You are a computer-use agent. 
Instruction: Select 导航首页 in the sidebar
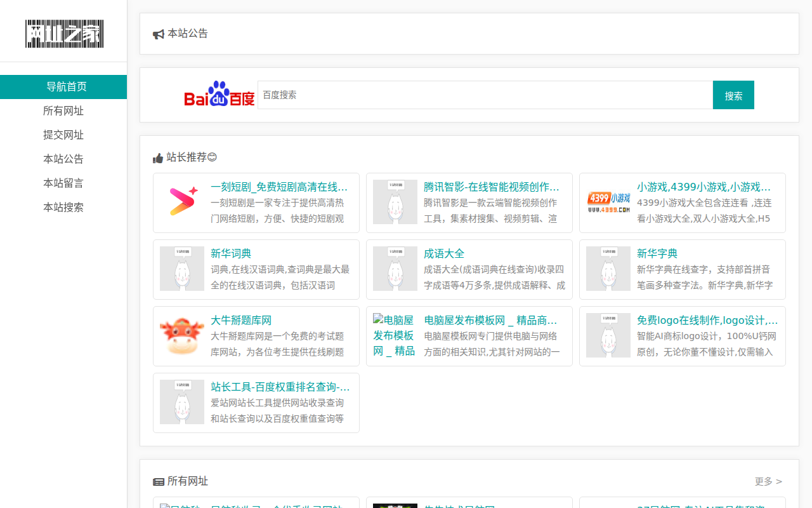click(x=63, y=87)
